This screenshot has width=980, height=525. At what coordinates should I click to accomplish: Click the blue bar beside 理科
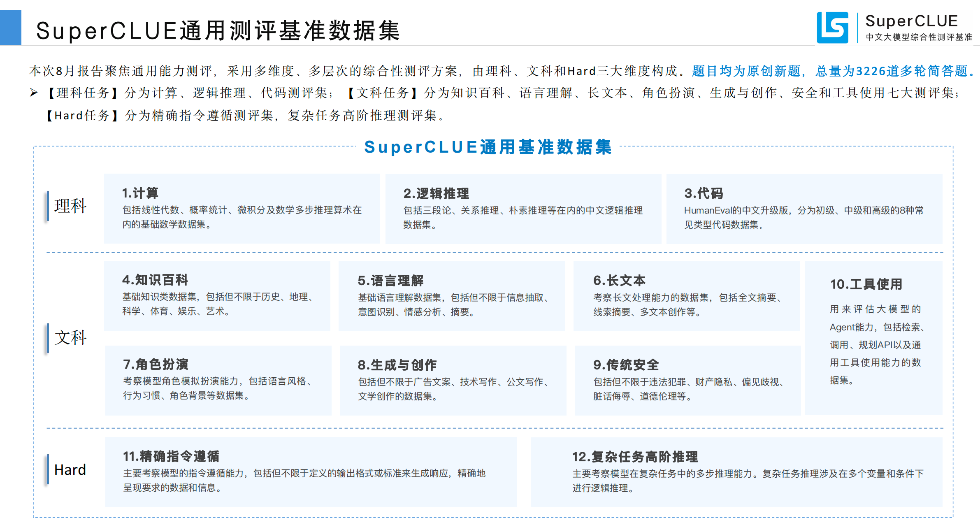(x=48, y=206)
